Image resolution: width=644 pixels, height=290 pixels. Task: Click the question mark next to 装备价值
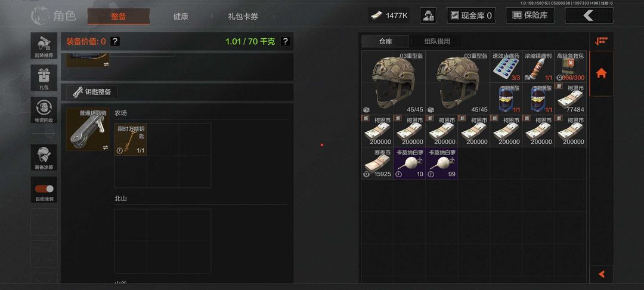click(116, 42)
